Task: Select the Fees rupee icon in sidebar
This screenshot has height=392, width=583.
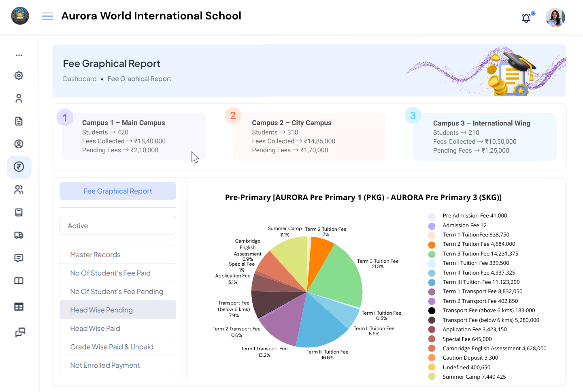Action: pos(19,167)
